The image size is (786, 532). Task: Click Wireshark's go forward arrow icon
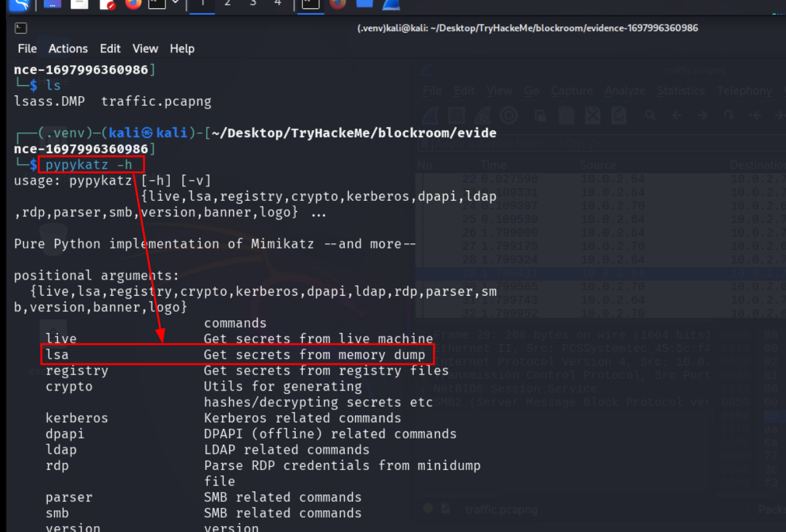[703, 116]
